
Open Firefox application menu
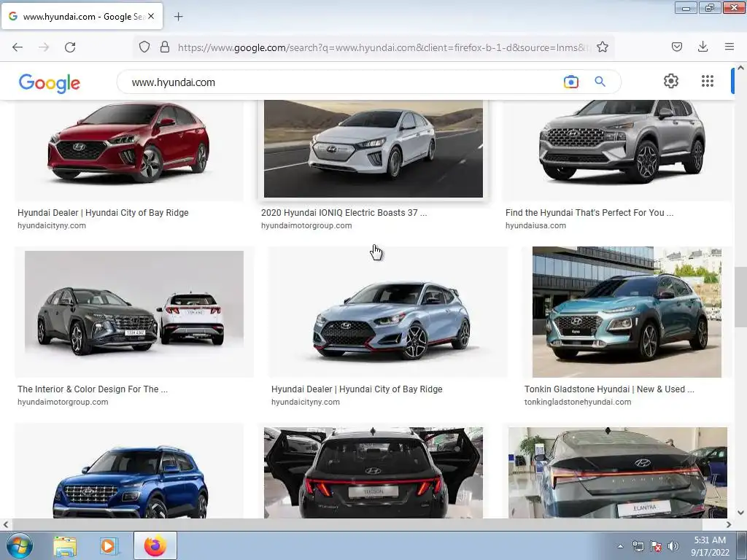729,47
